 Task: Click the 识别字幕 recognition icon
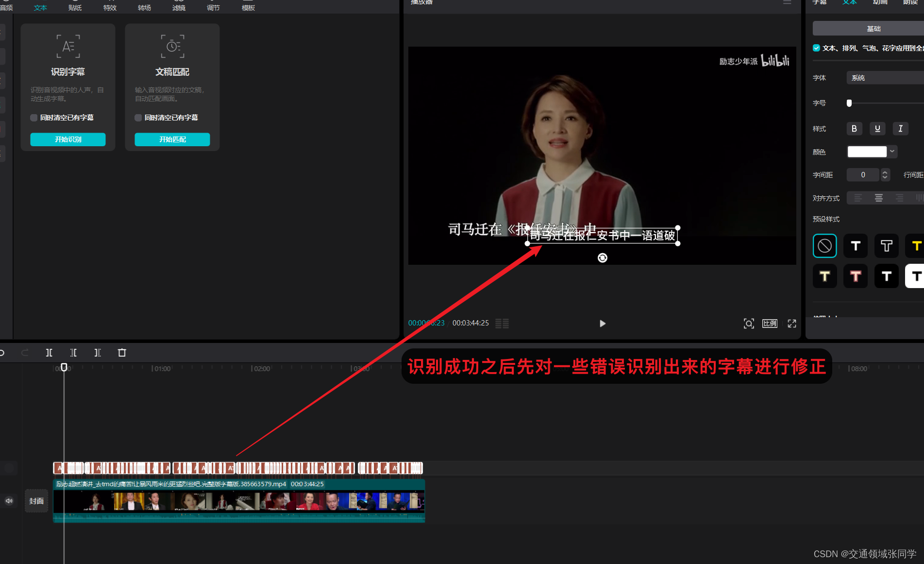[x=68, y=46]
